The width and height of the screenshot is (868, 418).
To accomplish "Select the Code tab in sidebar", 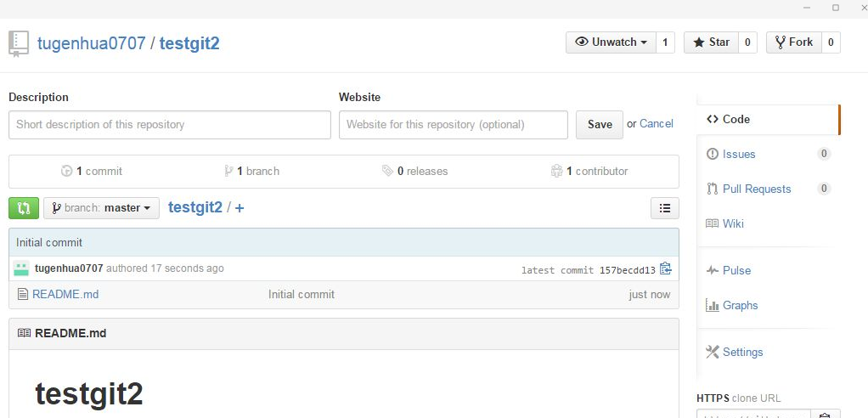I will 769,119.
